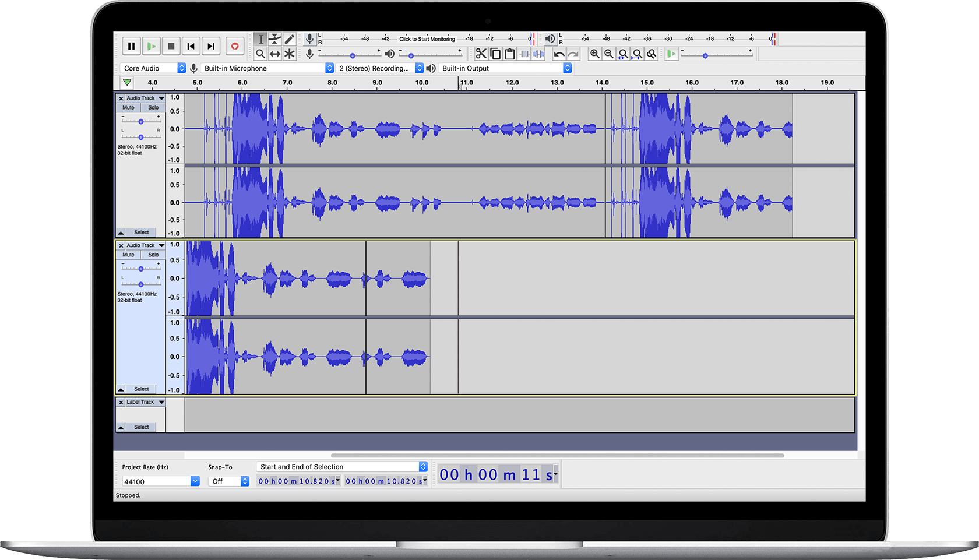Open the Core Audio host dropdown
Viewport: 979px width, 560px height.
(x=151, y=68)
